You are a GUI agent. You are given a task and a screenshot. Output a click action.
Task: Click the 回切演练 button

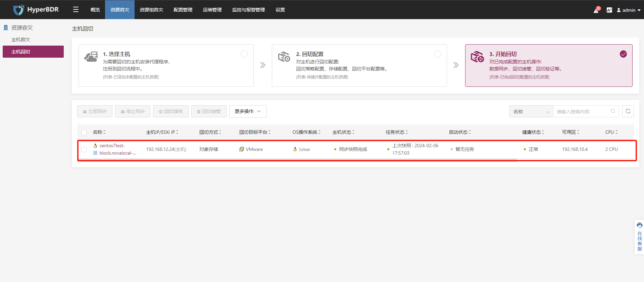click(x=171, y=111)
